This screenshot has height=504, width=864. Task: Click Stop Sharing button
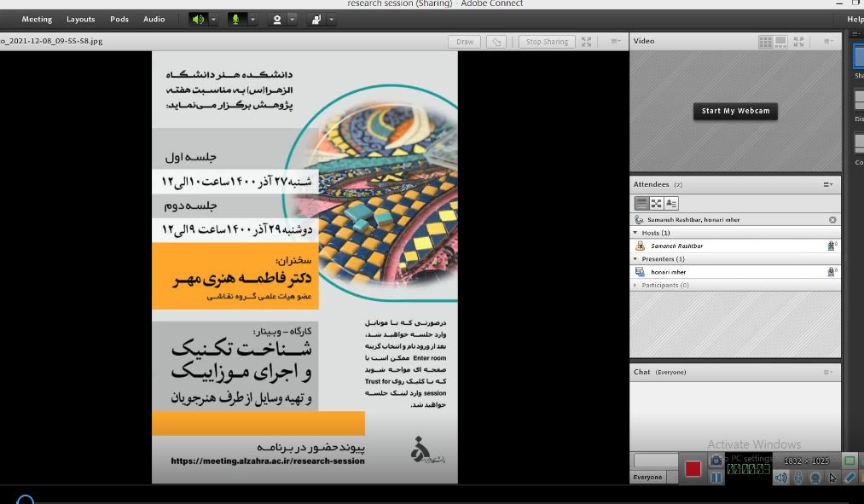coord(547,42)
